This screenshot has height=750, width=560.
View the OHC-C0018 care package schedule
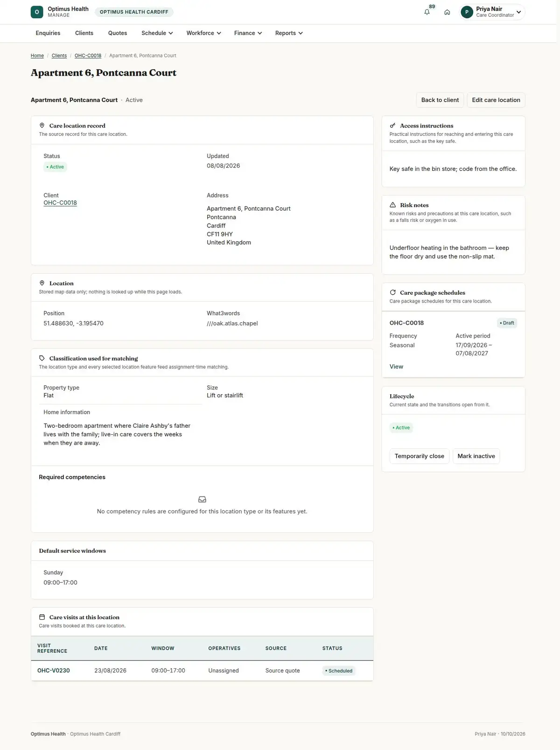click(396, 367)
